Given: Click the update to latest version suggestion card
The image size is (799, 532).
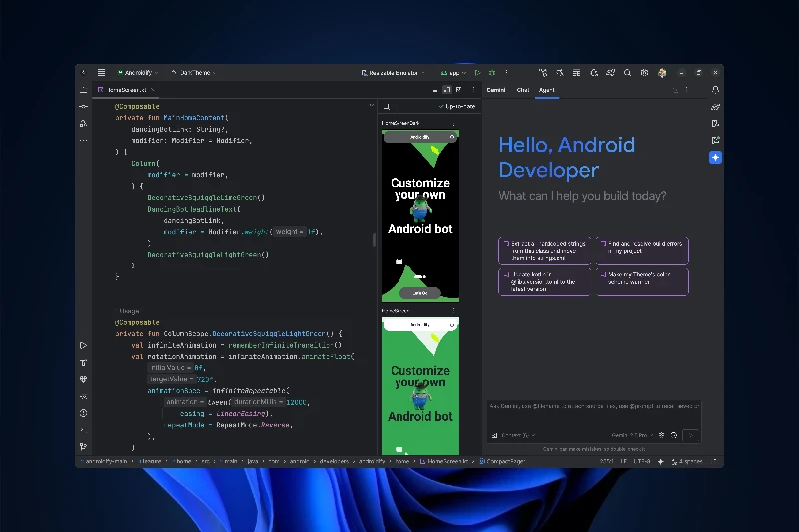Looking at the screenshot, I should 544,281.
